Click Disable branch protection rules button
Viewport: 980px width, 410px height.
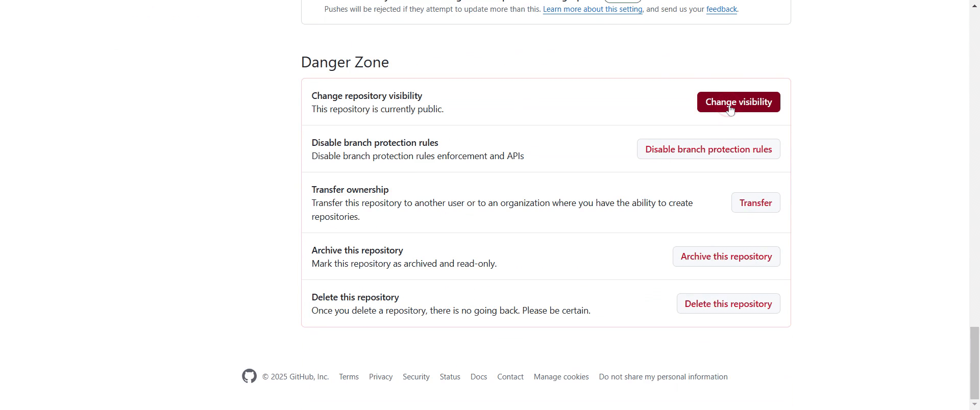(x=708, y=149)
